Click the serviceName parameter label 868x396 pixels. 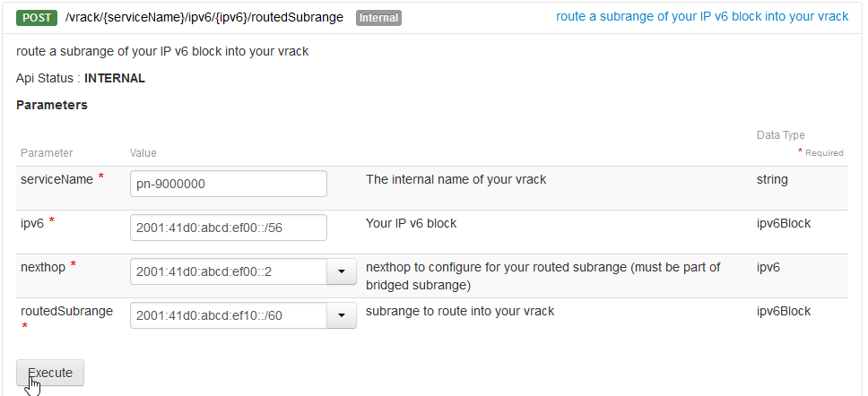[x=56, y=179]
